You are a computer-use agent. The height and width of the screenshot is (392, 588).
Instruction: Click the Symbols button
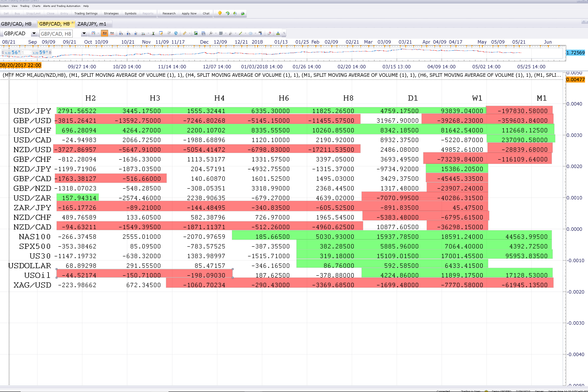click(130, 14)
